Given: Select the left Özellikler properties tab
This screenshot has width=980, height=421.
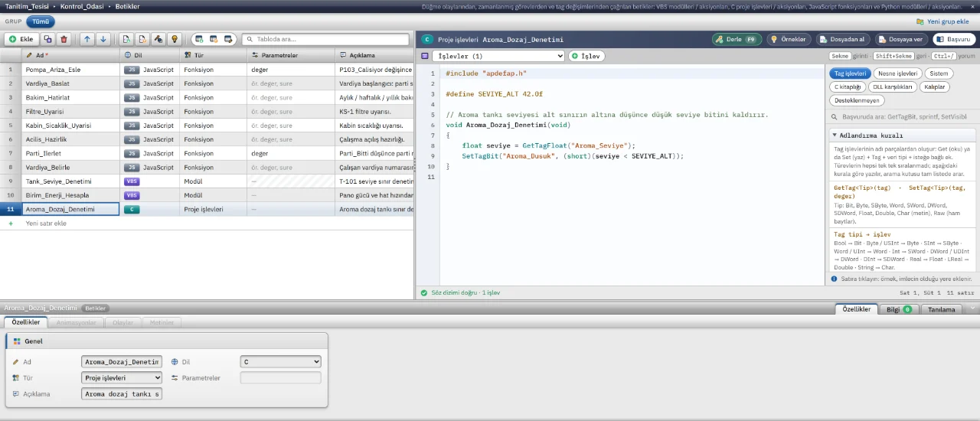Looking at the screenshot, I should 26,322.
